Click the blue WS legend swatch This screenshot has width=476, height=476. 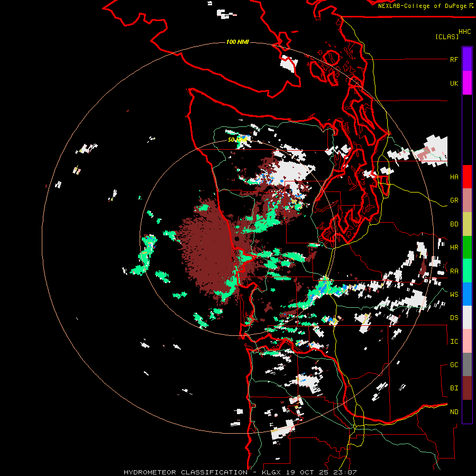pos(467,294)
